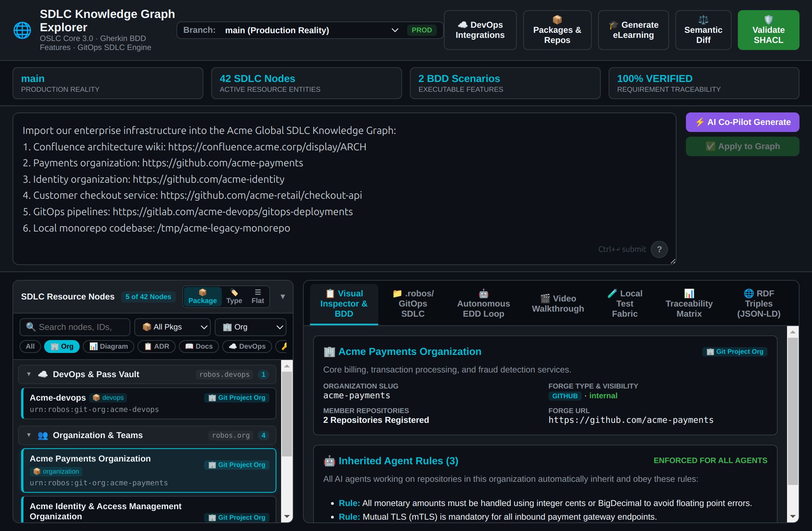Click the GITHUB forge type badge
The width and height of the screenshot is (812, 531).
pos(565,396)
